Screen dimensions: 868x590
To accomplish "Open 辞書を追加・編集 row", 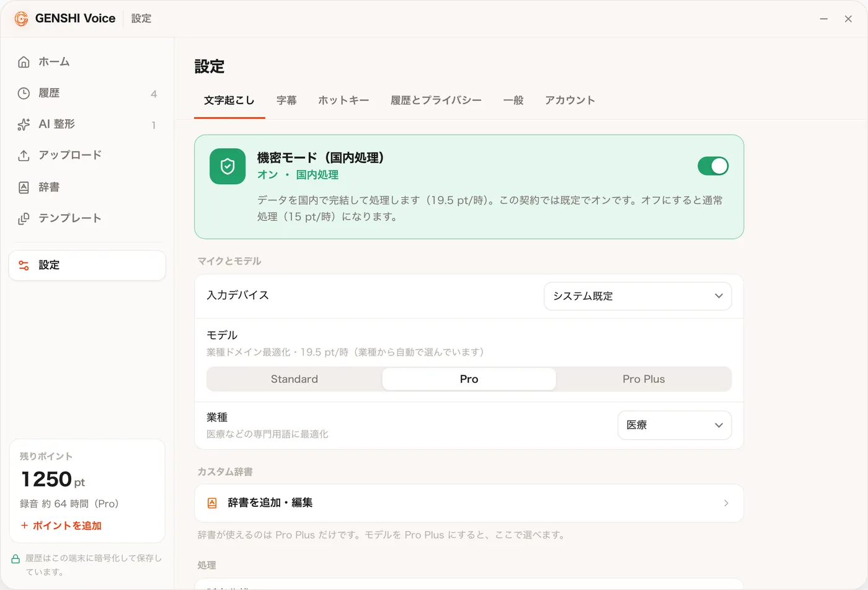I will coord(469,503).
